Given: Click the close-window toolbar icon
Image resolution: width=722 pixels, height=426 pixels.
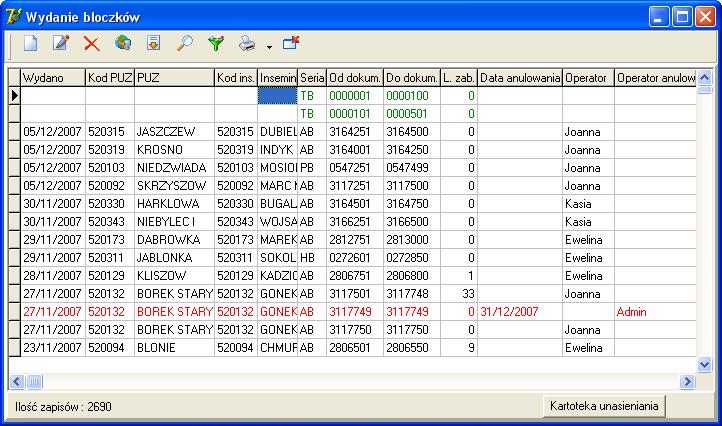Looking at the screenshot, I should click(x=291, y=43).
